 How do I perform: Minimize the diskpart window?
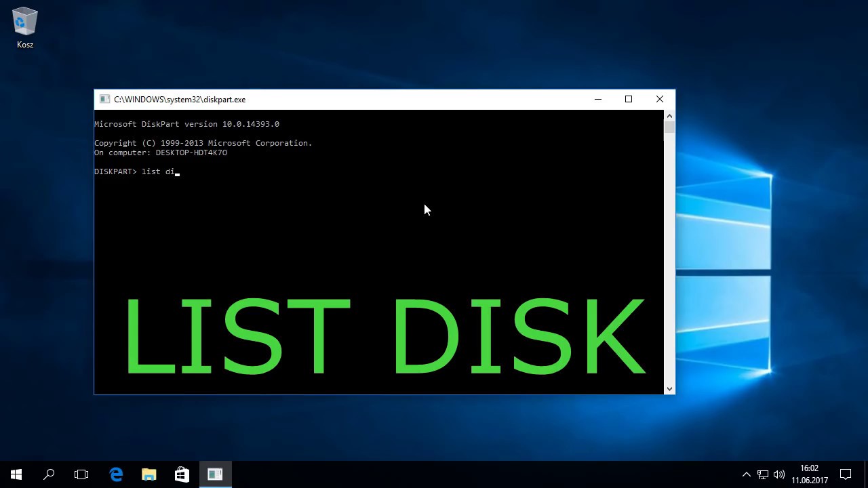click(x=597, y=99)
